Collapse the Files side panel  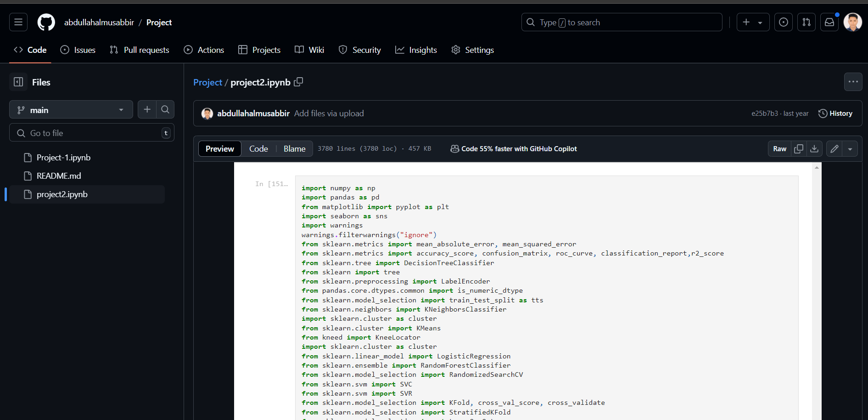coord(18,82)
